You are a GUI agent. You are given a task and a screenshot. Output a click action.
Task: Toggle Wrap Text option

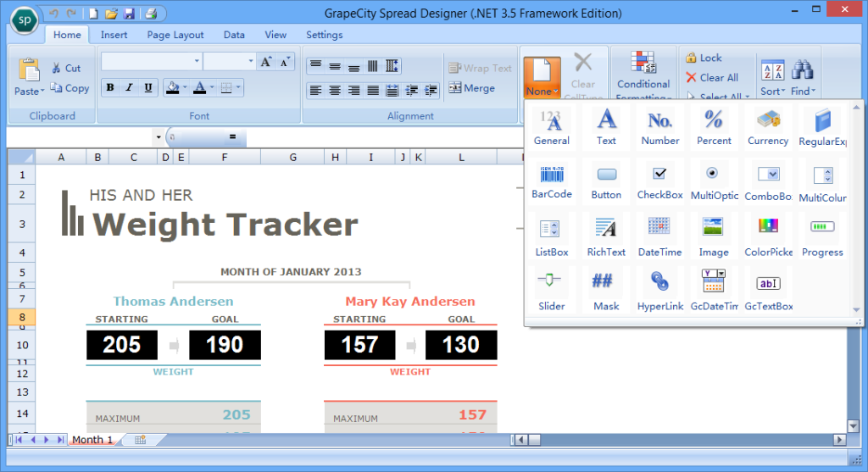tap(481, 68)
